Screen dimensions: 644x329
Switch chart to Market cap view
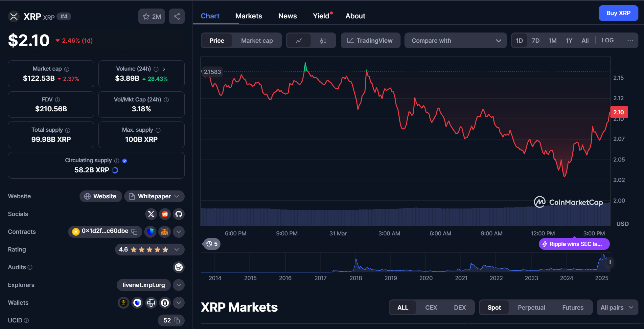pos(257,41)
